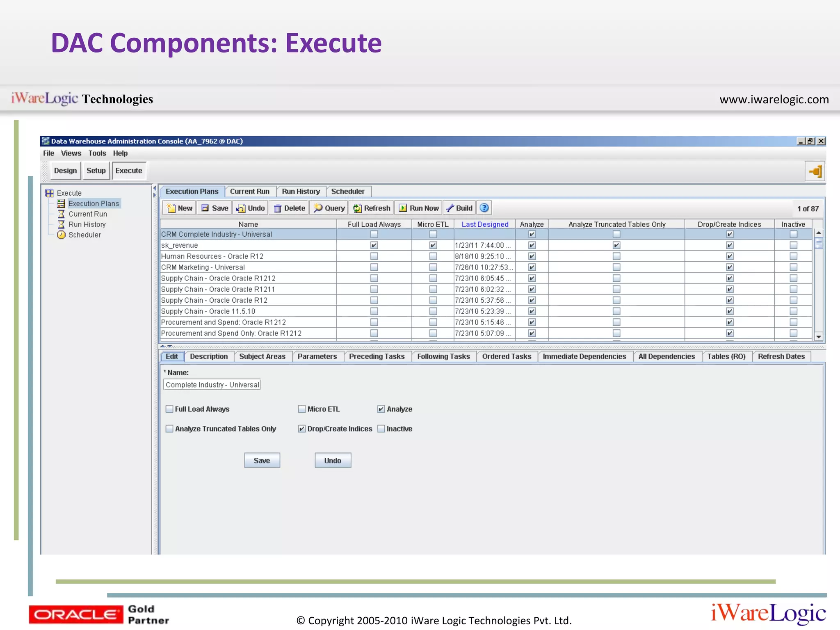Screen dimensions: 840x630
Task: Click the Execute view button
Action: 129,171
